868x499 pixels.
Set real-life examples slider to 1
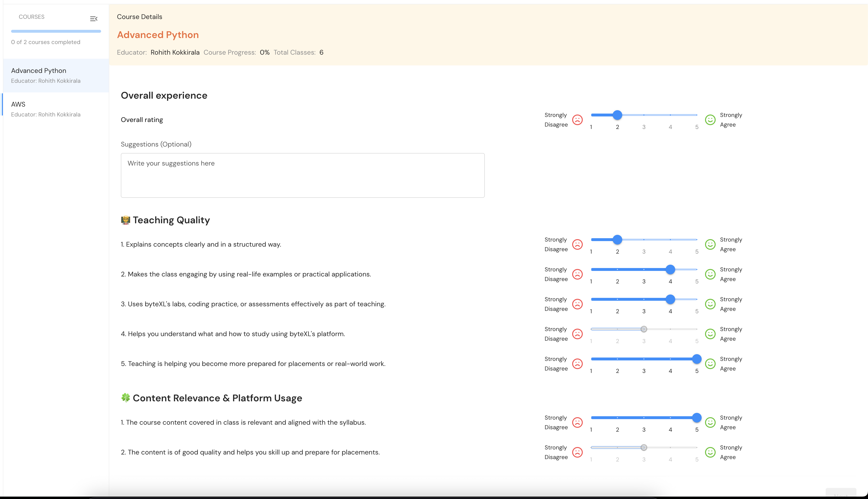coord(591,269)
